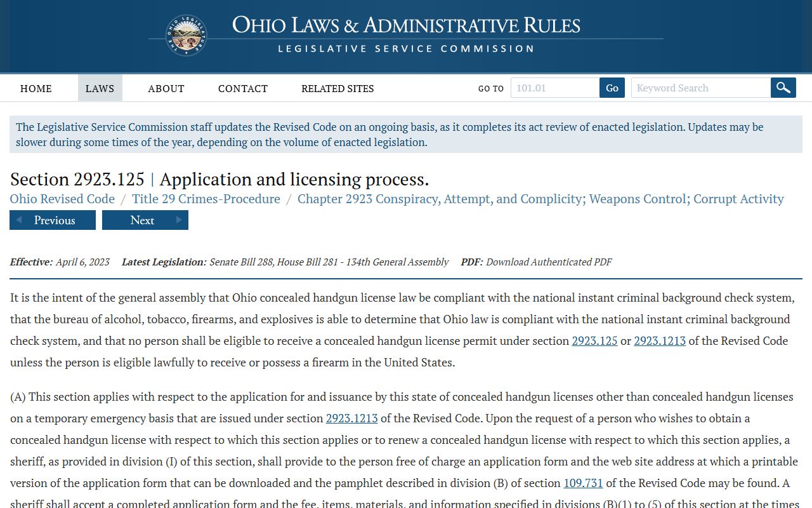Go to the Previous section

pos(53,220)
